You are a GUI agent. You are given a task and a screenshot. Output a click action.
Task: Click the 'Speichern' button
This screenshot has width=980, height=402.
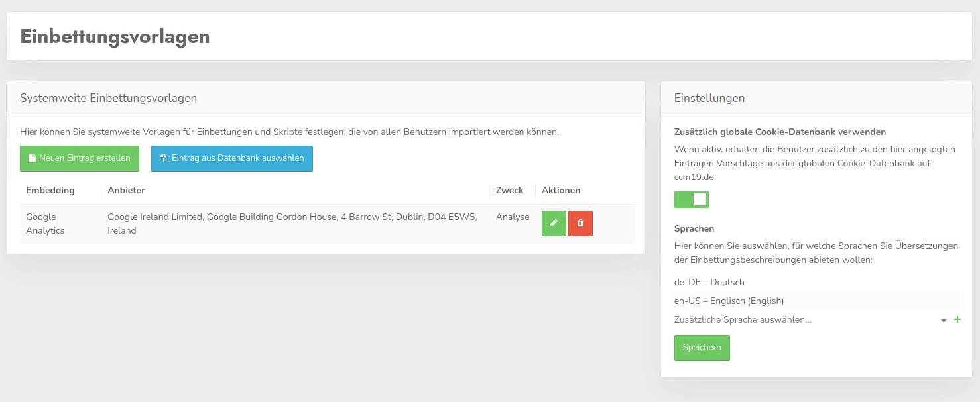coord(702,347)
